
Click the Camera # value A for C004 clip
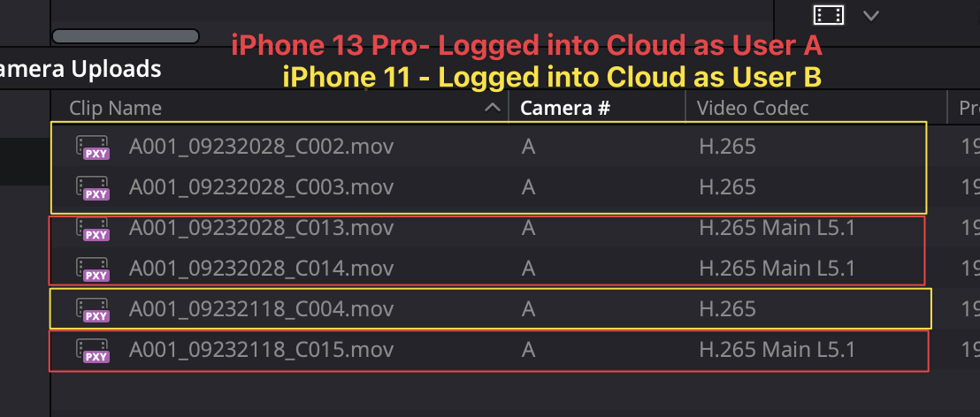pos(528,309)
